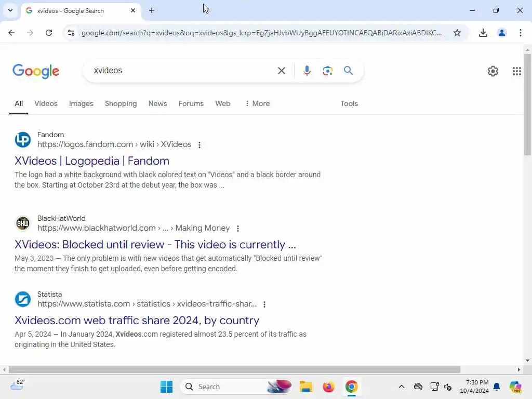532x399 pixels.
Task: Select the All results tab
Action: (x=19, y=103)
